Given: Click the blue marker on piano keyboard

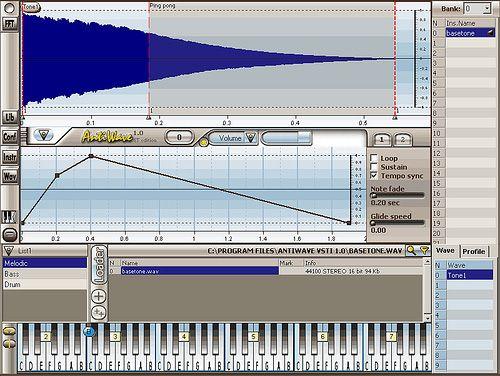Looking at the screenshot, I should click(x=89, y=331).
